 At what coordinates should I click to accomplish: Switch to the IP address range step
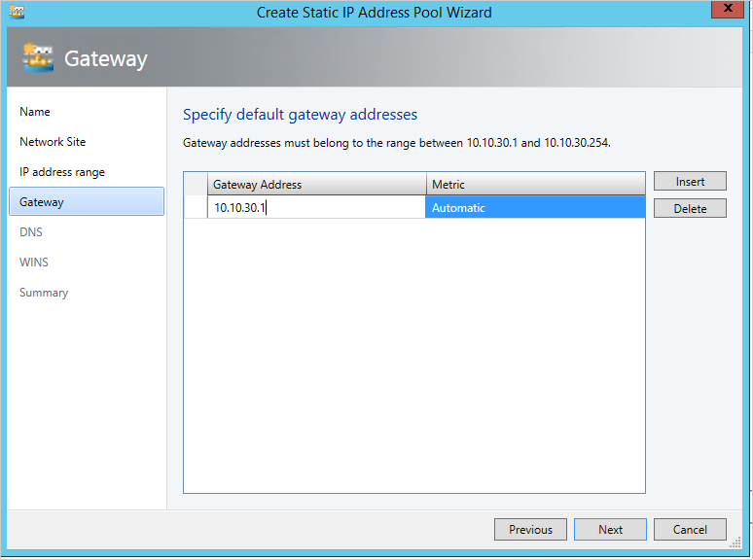click(62, 172)
